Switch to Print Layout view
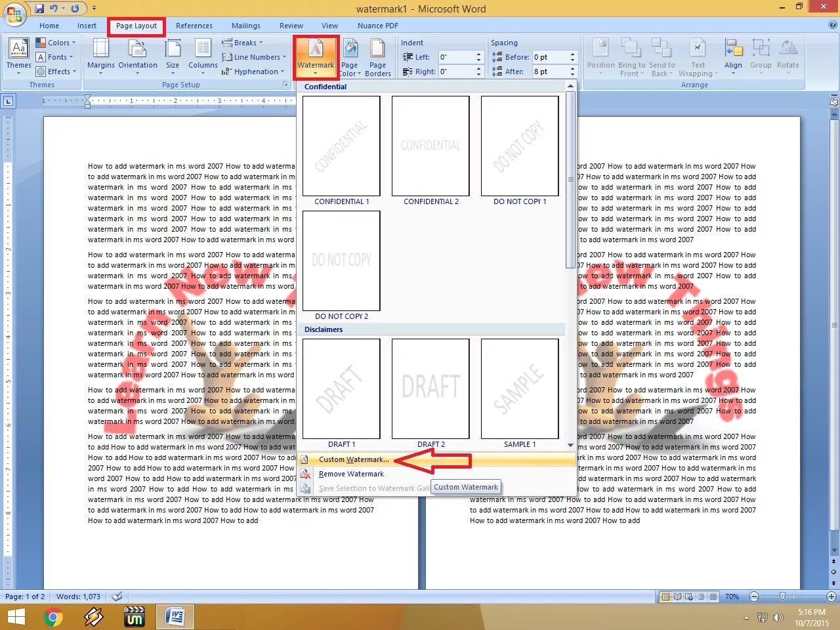Screen dimensions: 840x630 665,597
